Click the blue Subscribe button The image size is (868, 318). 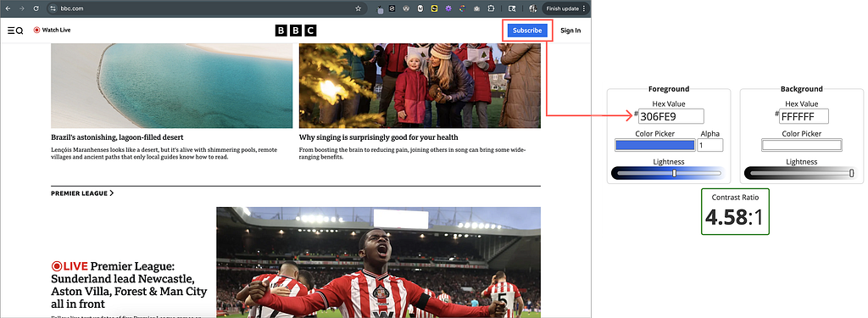527,31
